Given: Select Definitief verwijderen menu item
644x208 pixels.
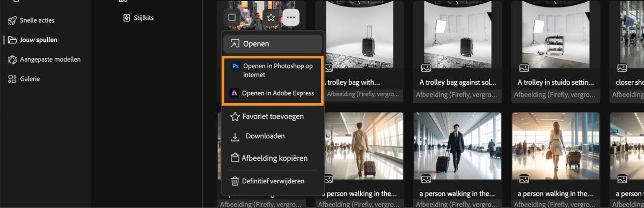Looking at the screenshot, I should point(273,181).
